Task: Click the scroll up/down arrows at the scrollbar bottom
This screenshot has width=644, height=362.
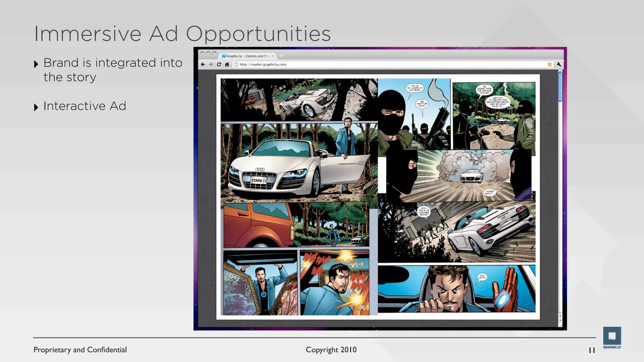Action: 560,318
